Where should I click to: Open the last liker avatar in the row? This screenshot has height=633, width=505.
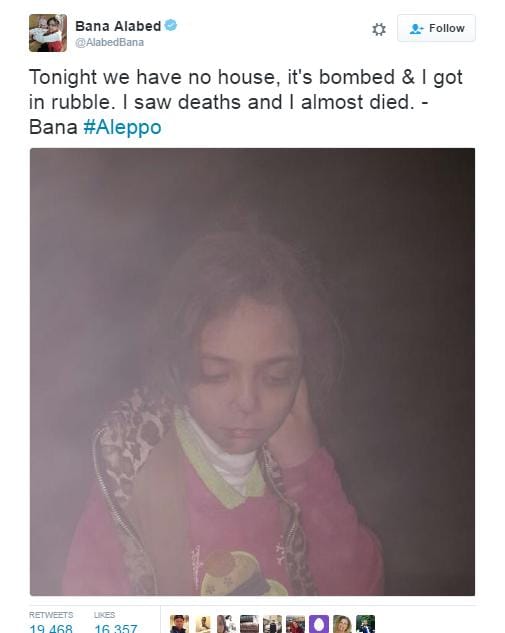[x=365, y=624]
